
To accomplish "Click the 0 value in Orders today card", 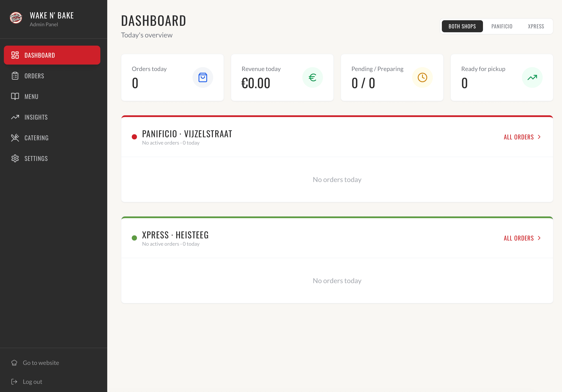I will pos(135,83).
